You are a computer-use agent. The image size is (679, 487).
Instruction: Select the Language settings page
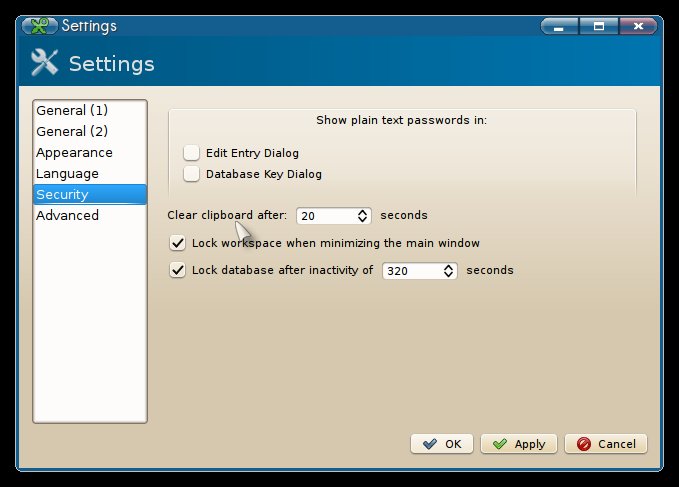67,173
